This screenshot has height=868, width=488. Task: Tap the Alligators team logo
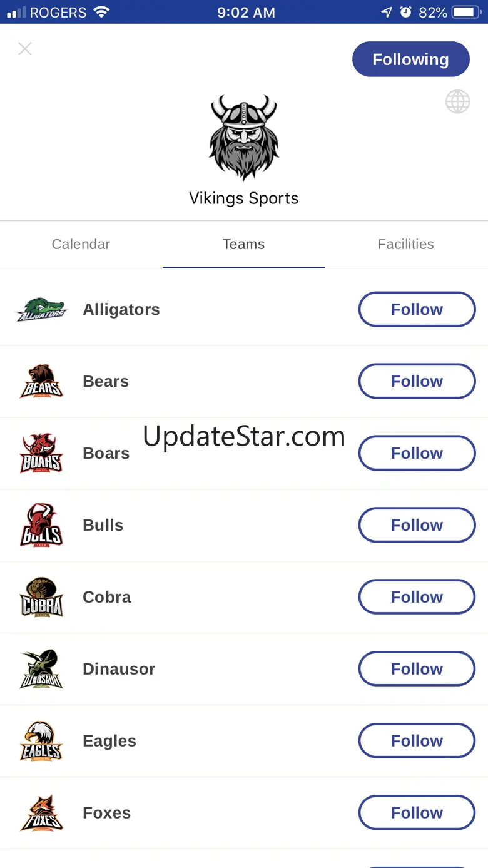pyautogui.click(x=41, y=309)
